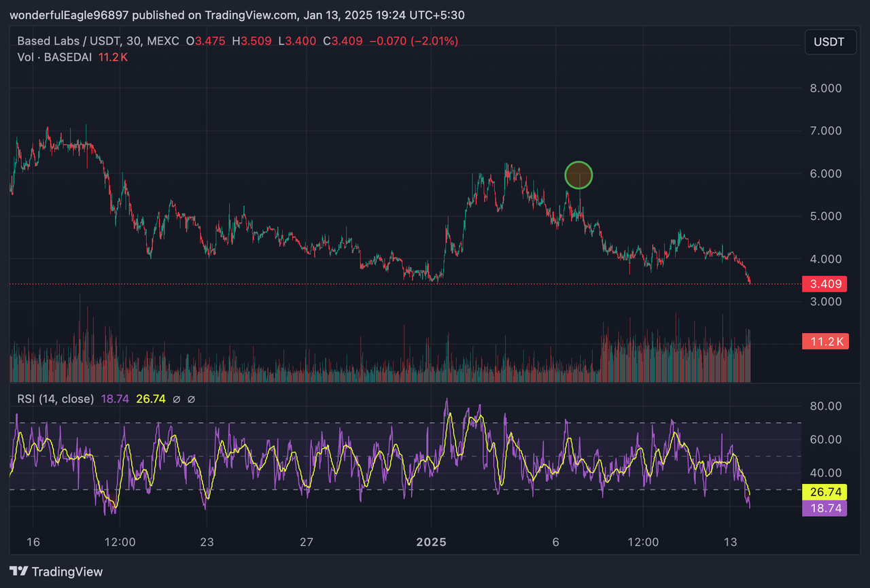Screen dimensions: 870x588
Task: Click the yellow 26.74 RSI axis label
Action: [824, 492]
